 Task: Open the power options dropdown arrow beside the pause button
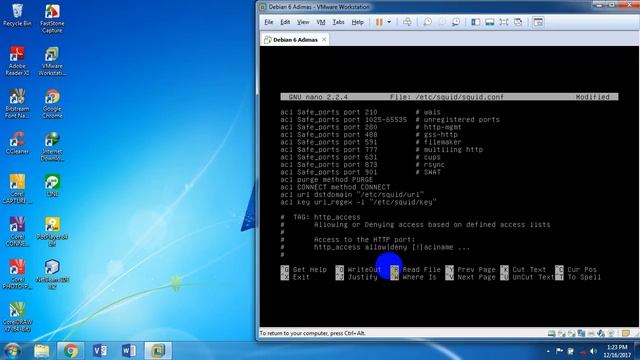[389, 22]
